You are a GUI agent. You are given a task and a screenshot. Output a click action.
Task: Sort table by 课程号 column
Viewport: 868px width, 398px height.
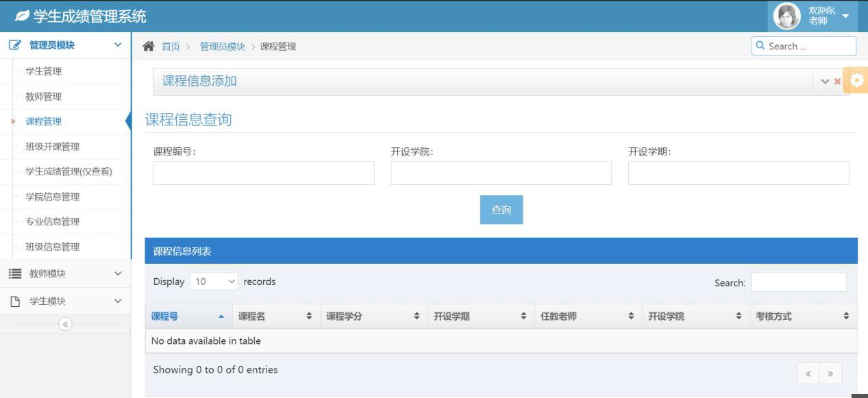(188, 316)
